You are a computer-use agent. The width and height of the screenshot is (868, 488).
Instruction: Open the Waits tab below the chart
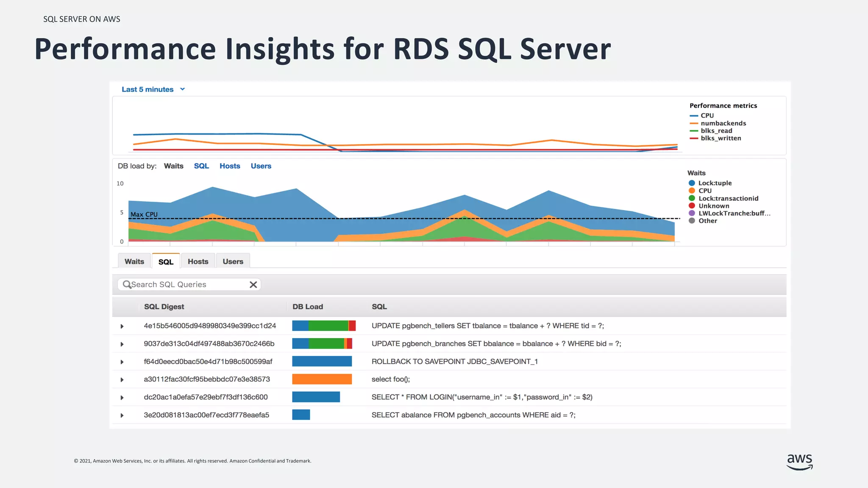click(134, 261)
